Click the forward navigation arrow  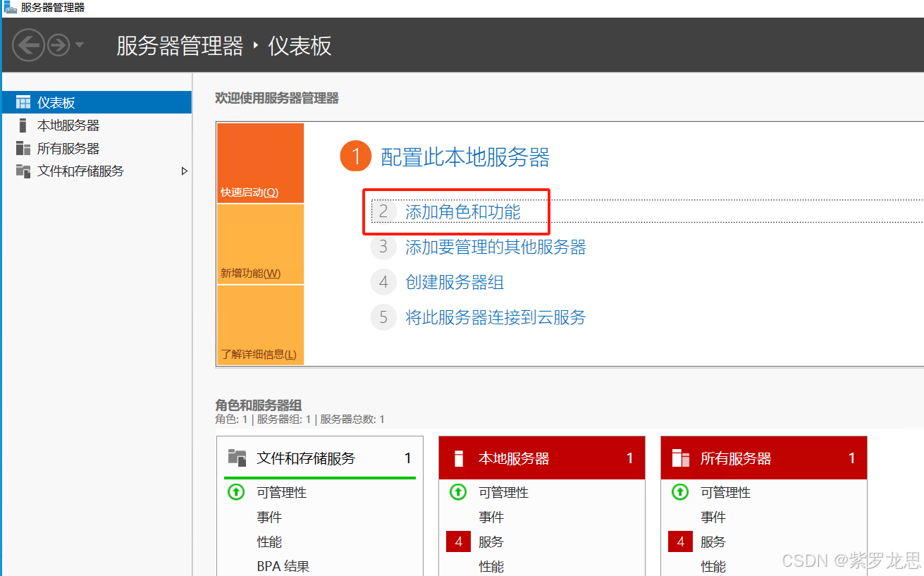[58, 46]
